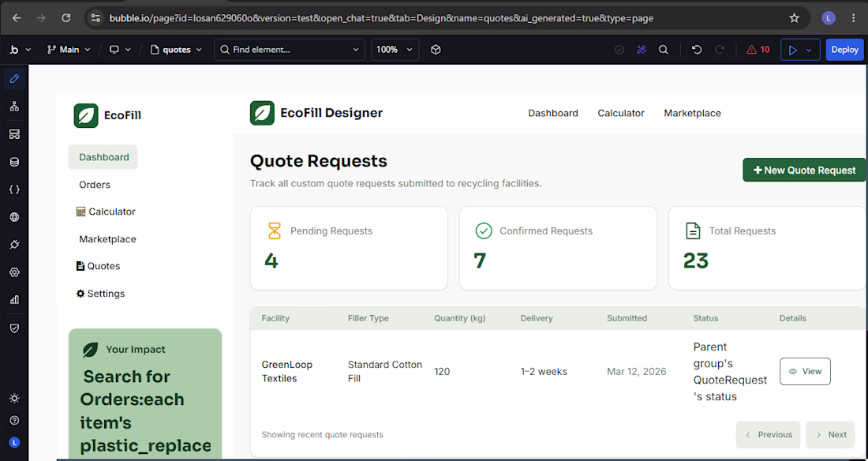Viewport: 868px width, 461px height.
Task: Click the Next pagination button
Action: [x=830, y=434]
